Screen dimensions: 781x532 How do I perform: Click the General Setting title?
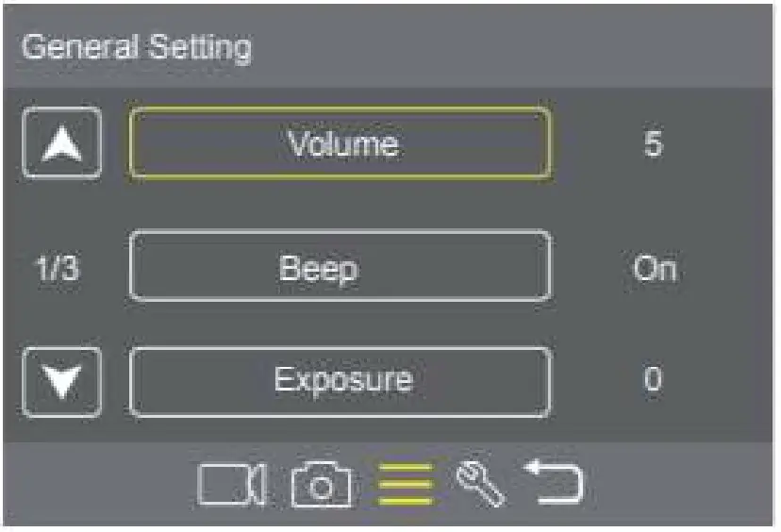pos(136,47)
